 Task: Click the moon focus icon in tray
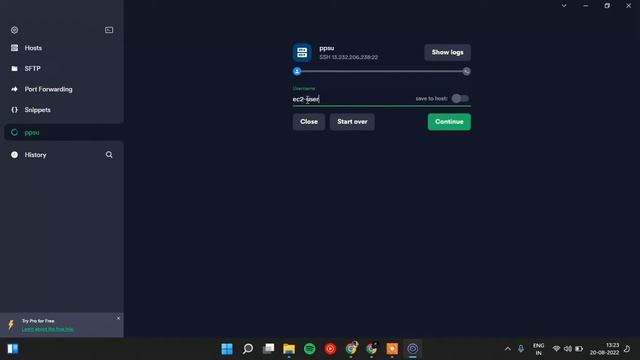(x=627, y=349)
